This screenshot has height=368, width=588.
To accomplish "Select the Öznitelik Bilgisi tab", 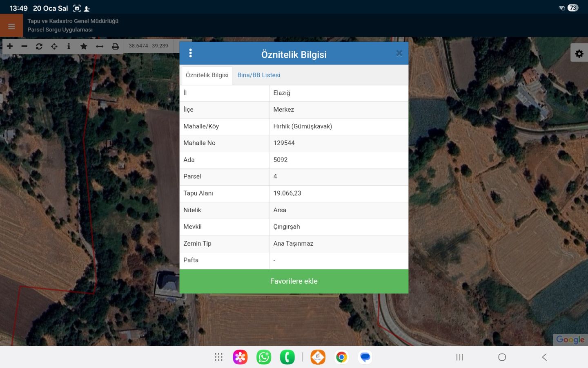I will [207, 75].
